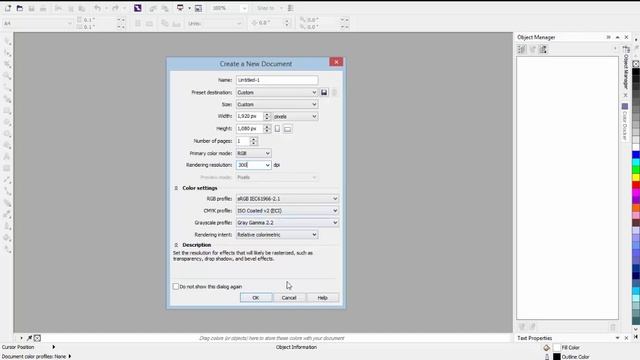Close the Create a New Document dialog
640x360 pixels.
point(336,62)
